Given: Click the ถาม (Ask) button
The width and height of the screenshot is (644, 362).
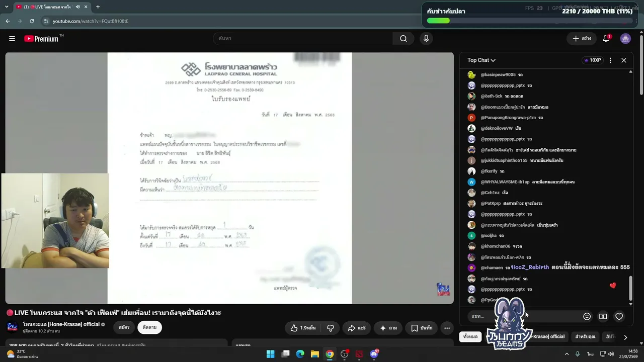Looking at the screenshot, I should click(x=388, y=328).
